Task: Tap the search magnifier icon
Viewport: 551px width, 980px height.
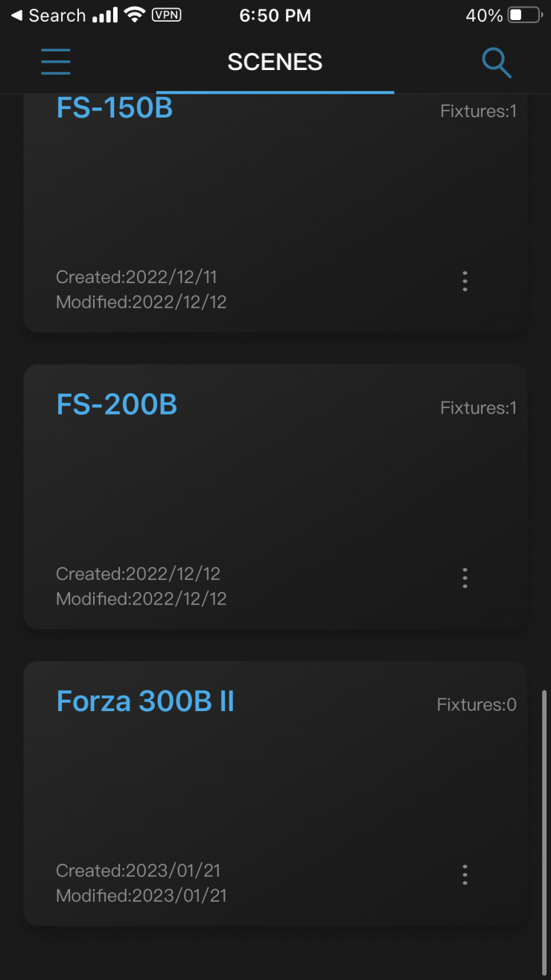Action: point(496,63)
